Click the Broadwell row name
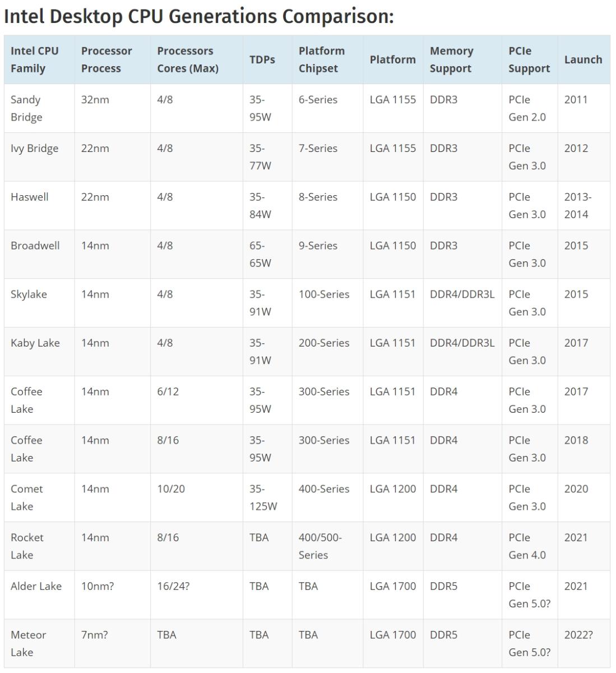616x673 pixels. pyautogui.click(x=35, y=246)
